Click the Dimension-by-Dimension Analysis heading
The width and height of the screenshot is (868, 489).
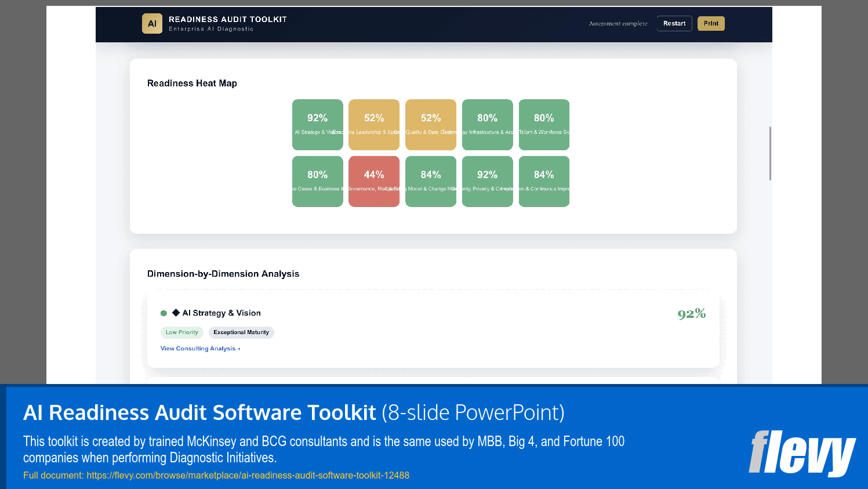point(223,274)
